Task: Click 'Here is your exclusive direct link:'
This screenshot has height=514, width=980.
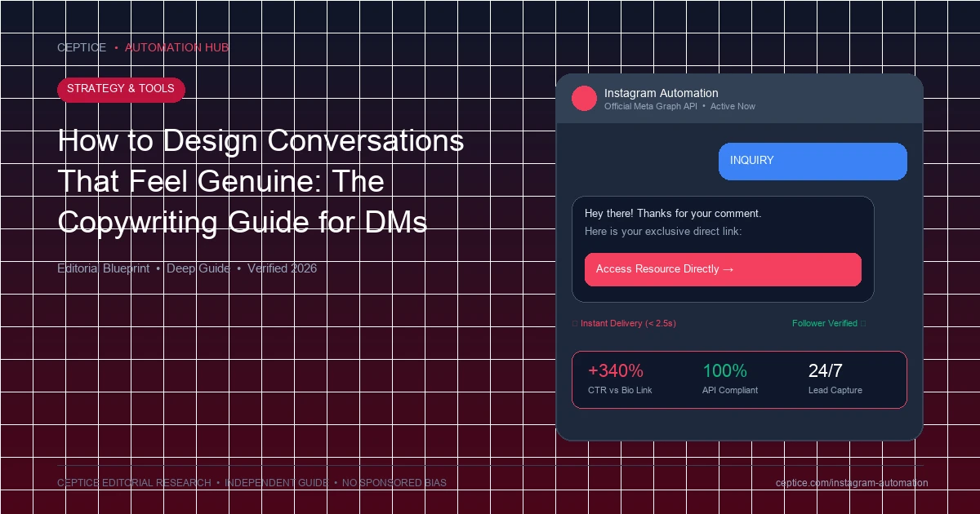Action: pos(663,232)
